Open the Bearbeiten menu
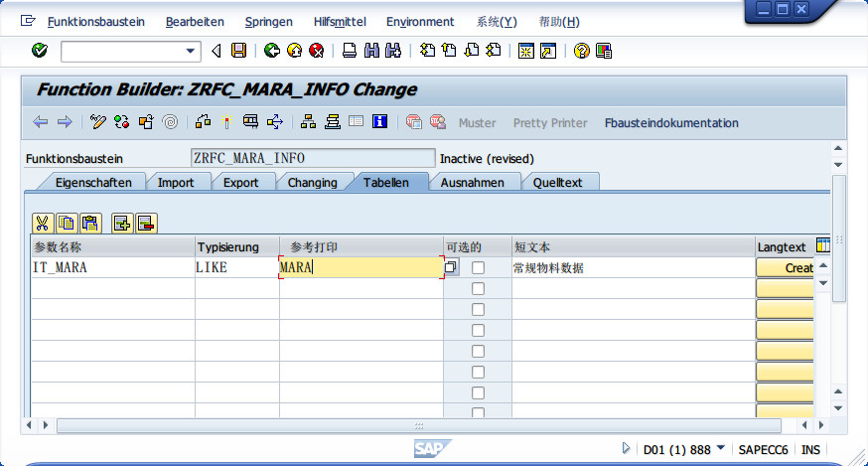Image resolution: width=868 pixels, height=466 pixels. pyautogui.click(x=195, y=22)
